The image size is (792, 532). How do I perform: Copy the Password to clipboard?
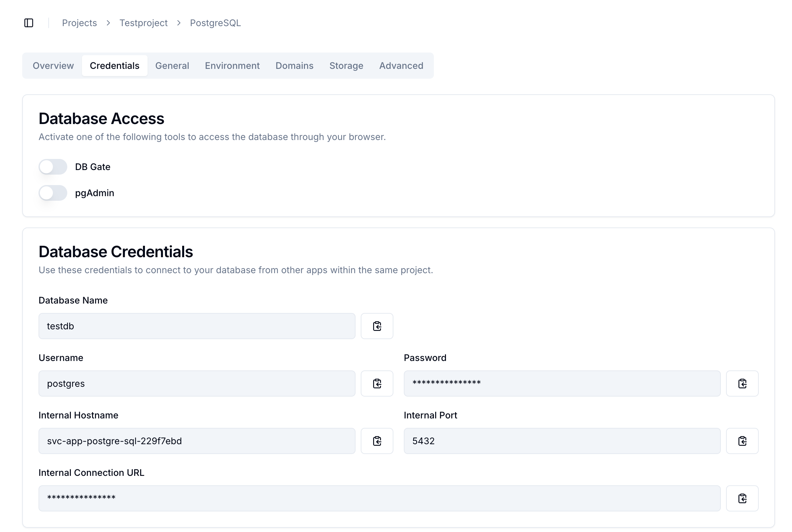[742, 383]
